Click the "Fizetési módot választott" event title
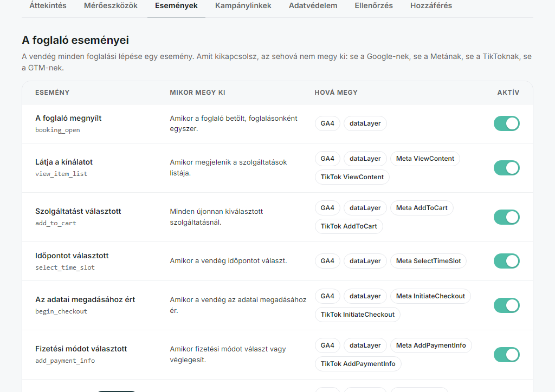555x392 pixels. coord(81,349)
